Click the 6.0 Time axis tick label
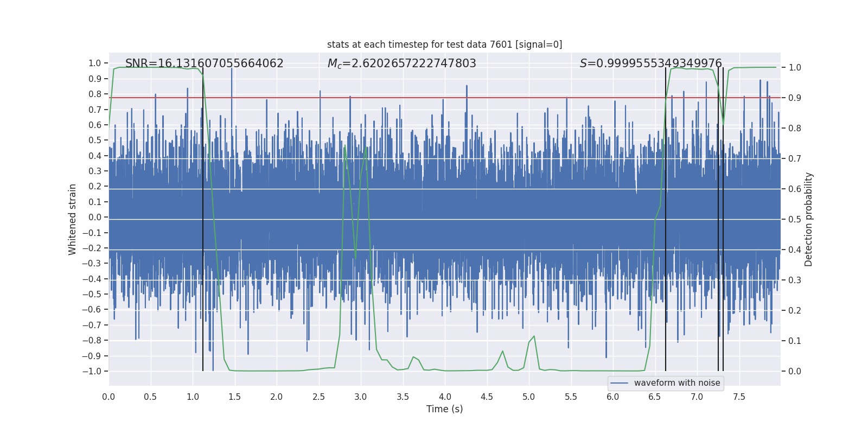 coord(613,397)
